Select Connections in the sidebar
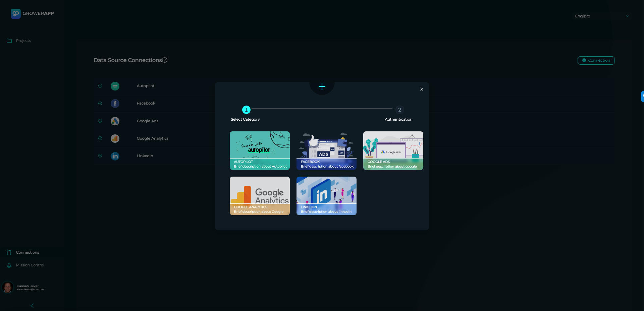Image resolution: width=644 pixels, height=311 pixels. 28,252
